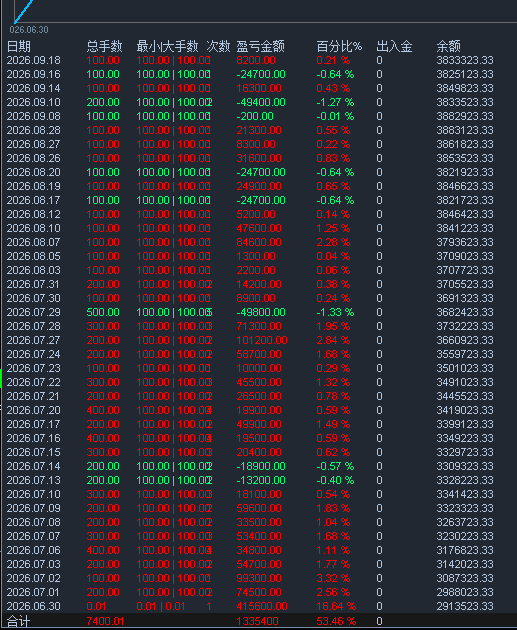The image size is (517, 630).
Task: Click profit value 24900.00
Action: tap(259, 186)
